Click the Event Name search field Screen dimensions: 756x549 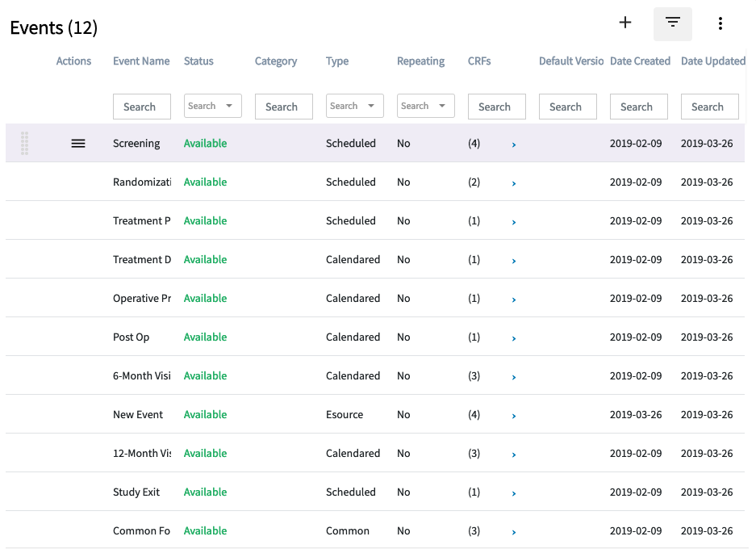141,107
